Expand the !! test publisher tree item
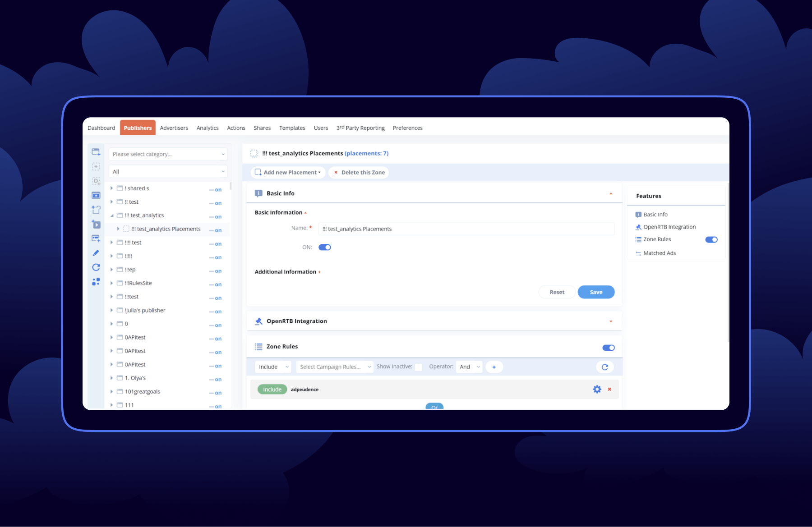The height and width of the screenshot is (527, 812). pos(111,202)
